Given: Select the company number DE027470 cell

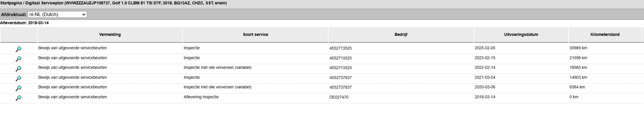Looking at the screenshot, I should [339, 97].
